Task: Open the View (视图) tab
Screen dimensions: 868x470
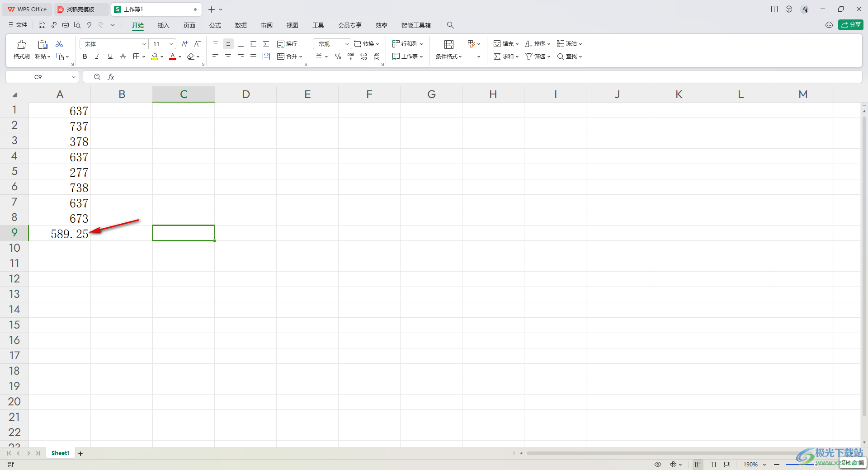Action: (292, 25)
